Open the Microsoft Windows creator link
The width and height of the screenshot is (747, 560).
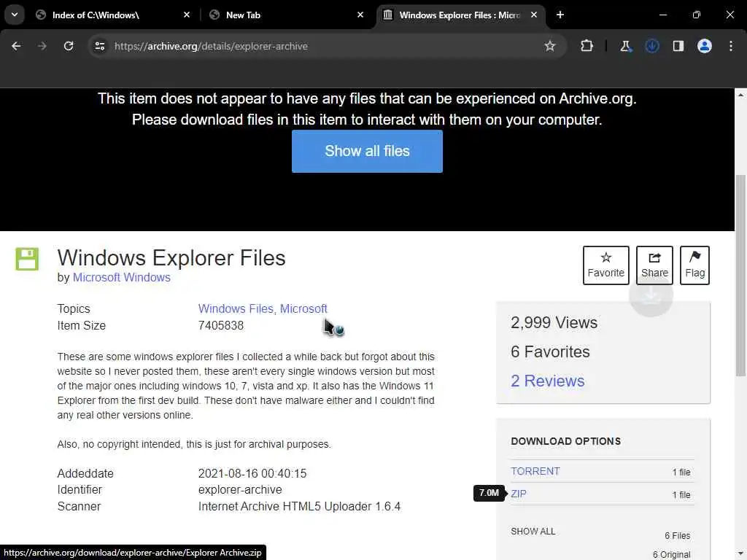tap(122, 277)
